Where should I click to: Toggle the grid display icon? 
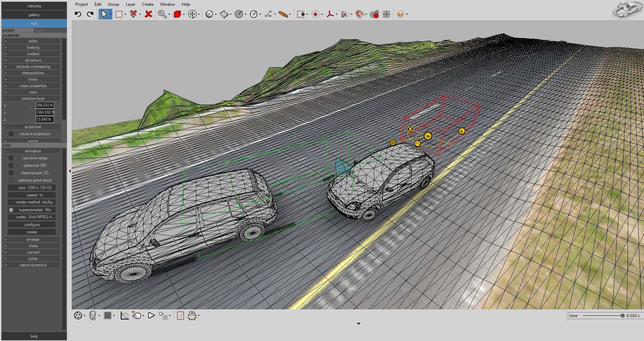pos(387,14)
